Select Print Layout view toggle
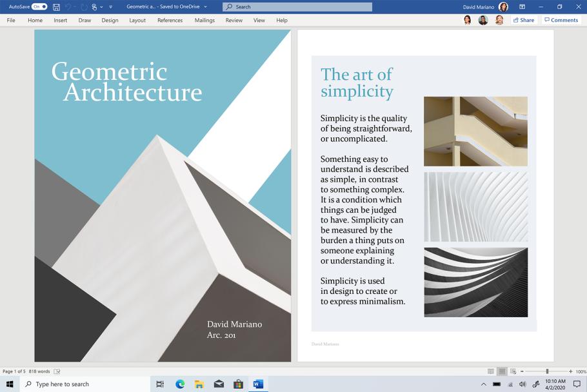 click(501, 371)
